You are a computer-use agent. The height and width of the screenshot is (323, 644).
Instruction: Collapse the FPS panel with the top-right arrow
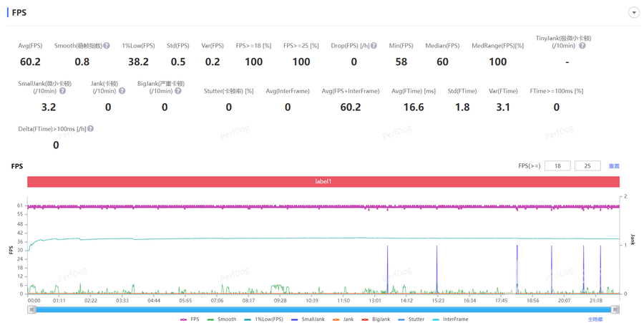[633, 13]
